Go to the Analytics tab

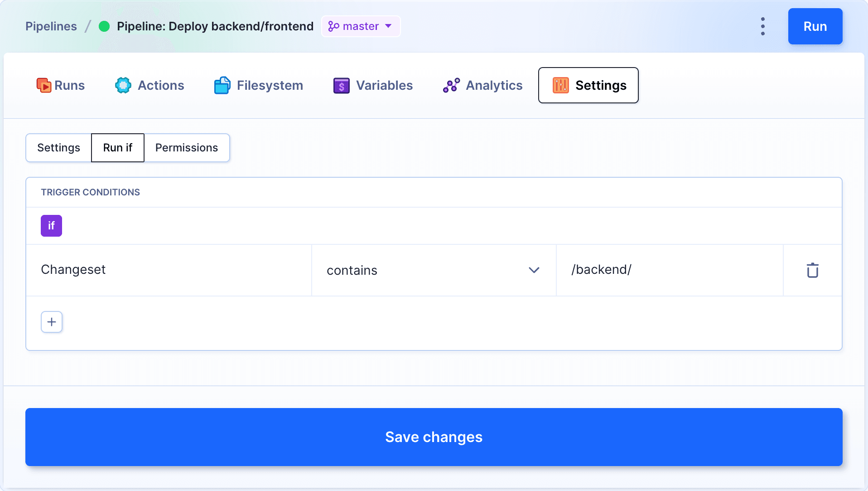point(482,85)
